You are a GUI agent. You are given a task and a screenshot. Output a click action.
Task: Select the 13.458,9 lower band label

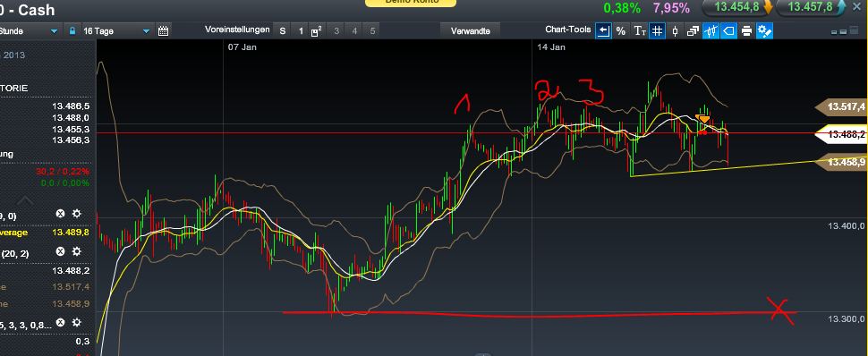pos(840,162)
